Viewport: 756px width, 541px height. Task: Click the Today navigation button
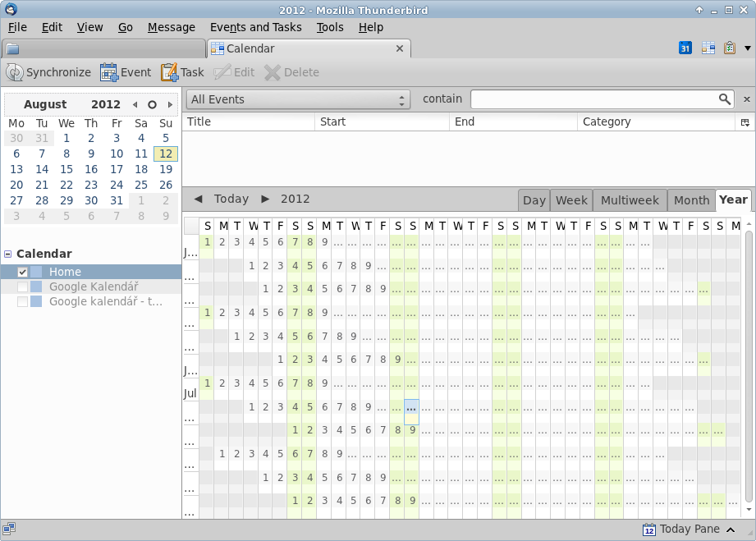231,199
